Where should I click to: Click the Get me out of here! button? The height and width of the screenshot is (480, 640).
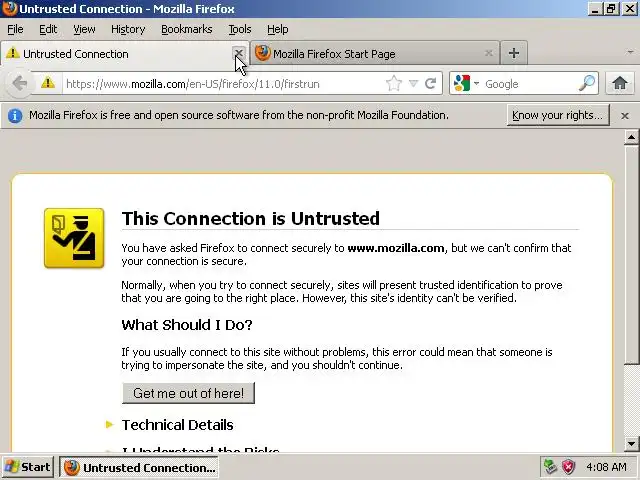[x=188, y=393]
